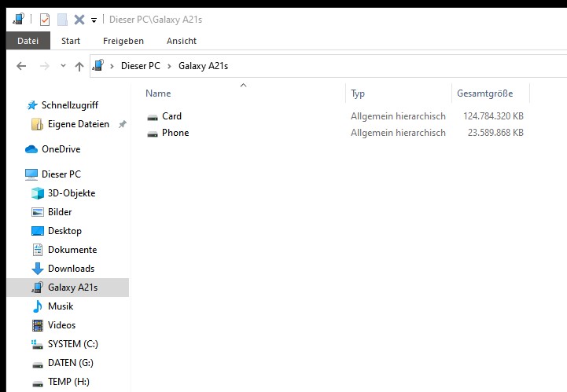Select the Phone storage drive icon

153,134
